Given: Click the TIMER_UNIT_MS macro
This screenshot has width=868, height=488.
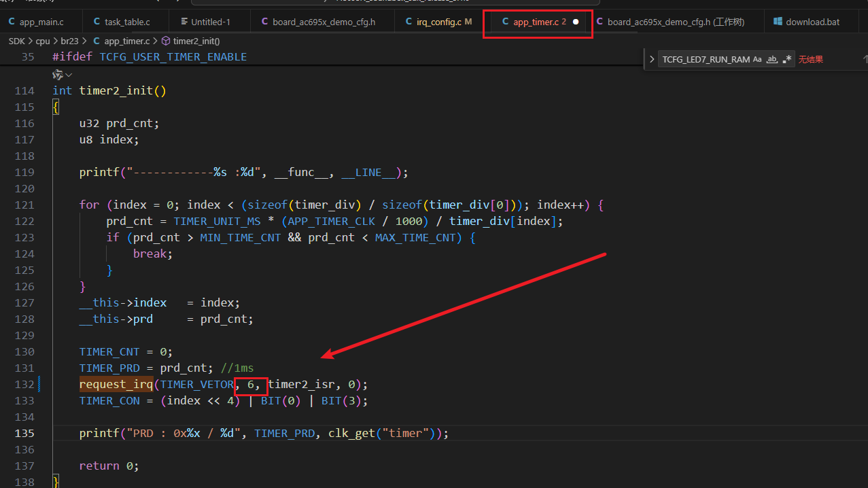Looking at the screenshot, I should 218,221.
